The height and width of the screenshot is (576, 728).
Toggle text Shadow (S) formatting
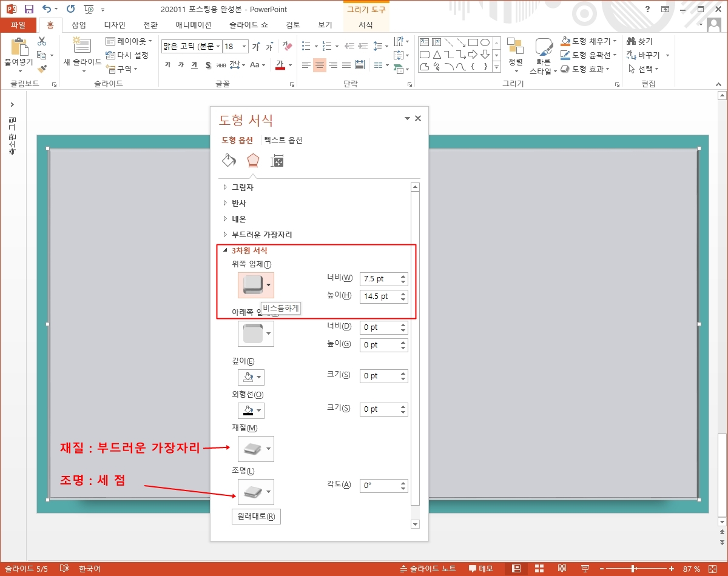point(208,65)
